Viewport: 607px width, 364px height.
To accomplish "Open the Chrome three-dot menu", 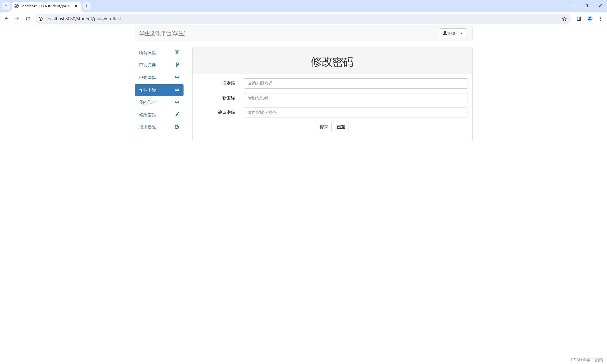I will click(x=600, y=19).
